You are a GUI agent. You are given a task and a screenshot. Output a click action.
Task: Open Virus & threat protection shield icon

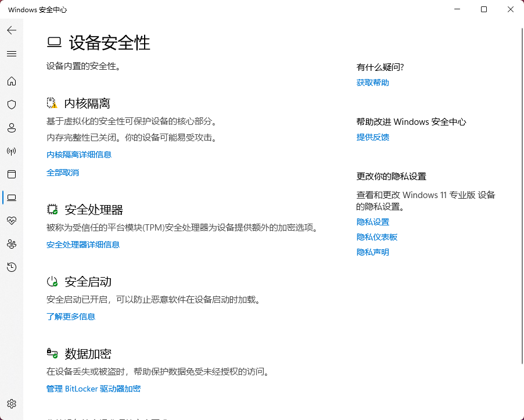[x=12, y=105]
